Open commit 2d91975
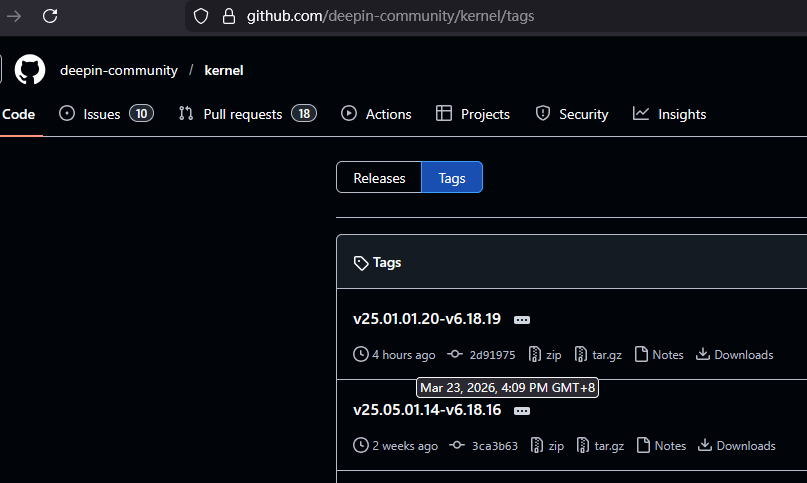807x483 pixels. coord(492,355)
